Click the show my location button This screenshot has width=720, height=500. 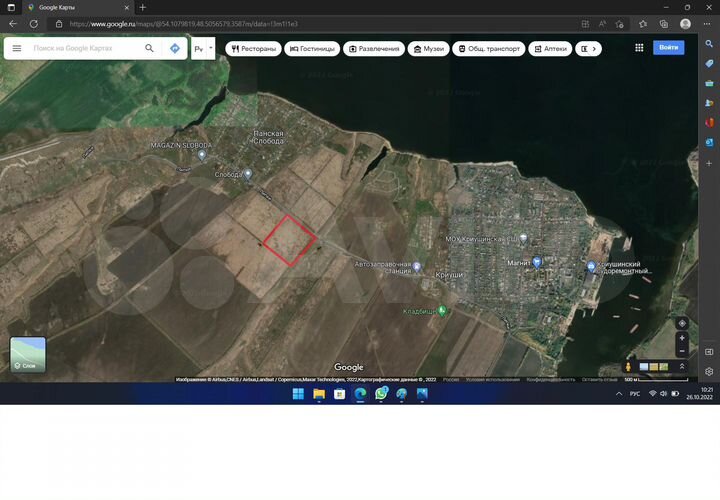click(682, 323)
